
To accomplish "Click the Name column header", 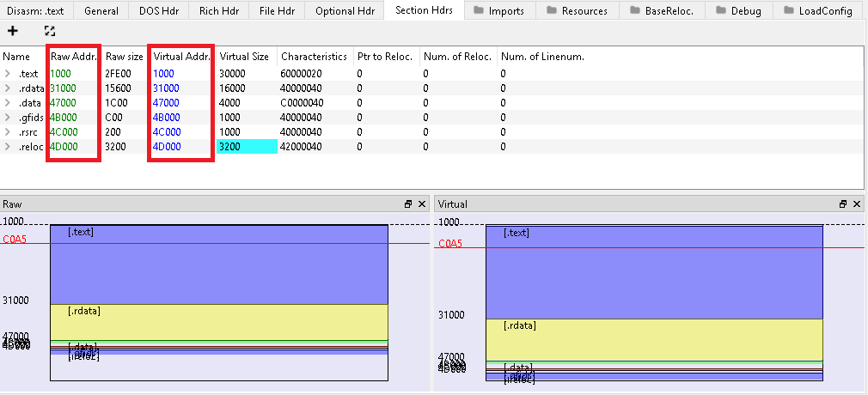I will [16, 57].
